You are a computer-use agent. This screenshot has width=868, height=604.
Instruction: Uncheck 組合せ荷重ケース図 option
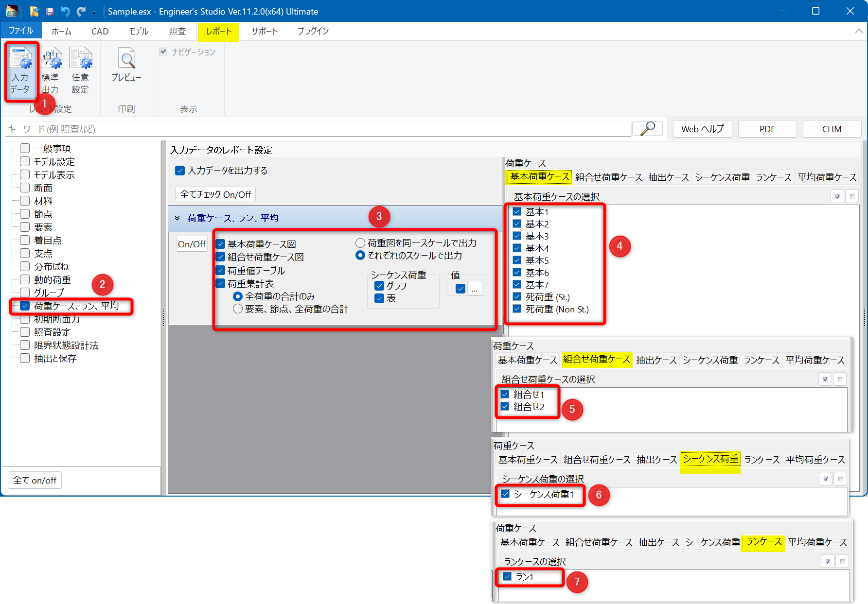[220, 257]
